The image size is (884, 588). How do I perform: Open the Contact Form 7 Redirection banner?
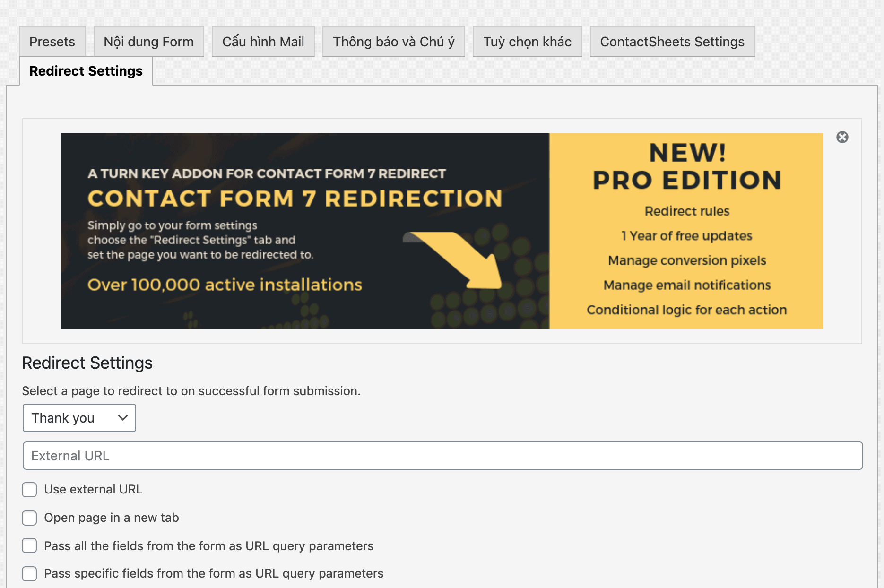[442, 231]
